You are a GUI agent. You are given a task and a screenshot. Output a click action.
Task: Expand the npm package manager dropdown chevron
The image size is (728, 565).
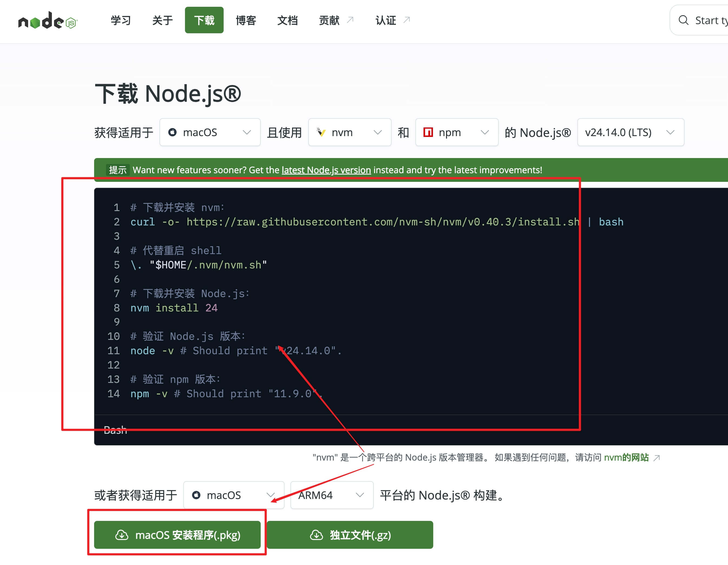click(x=485, y=132)
